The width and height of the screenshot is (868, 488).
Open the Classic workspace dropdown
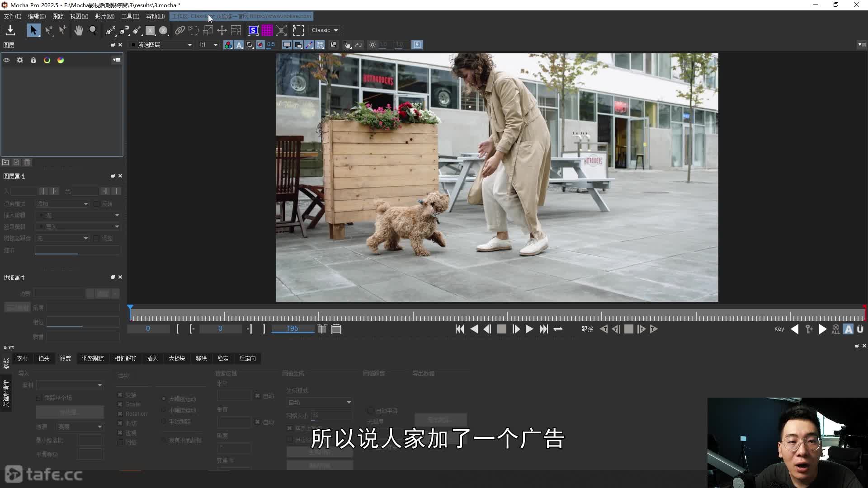(325, 30)
